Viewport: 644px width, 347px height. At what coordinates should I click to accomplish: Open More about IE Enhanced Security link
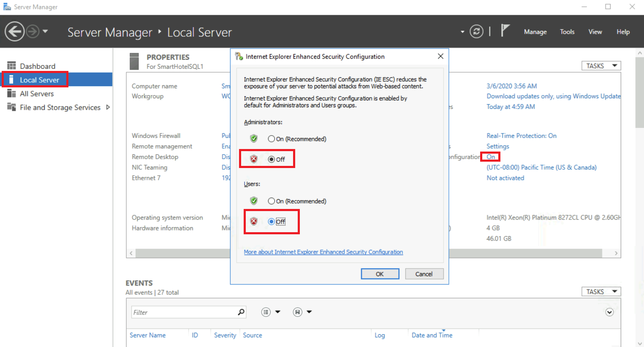tap(323, 252)
